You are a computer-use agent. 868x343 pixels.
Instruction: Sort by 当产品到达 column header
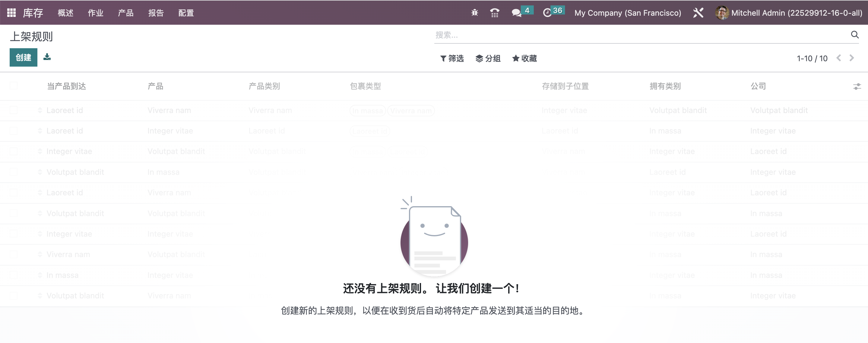tap(66, 87)
